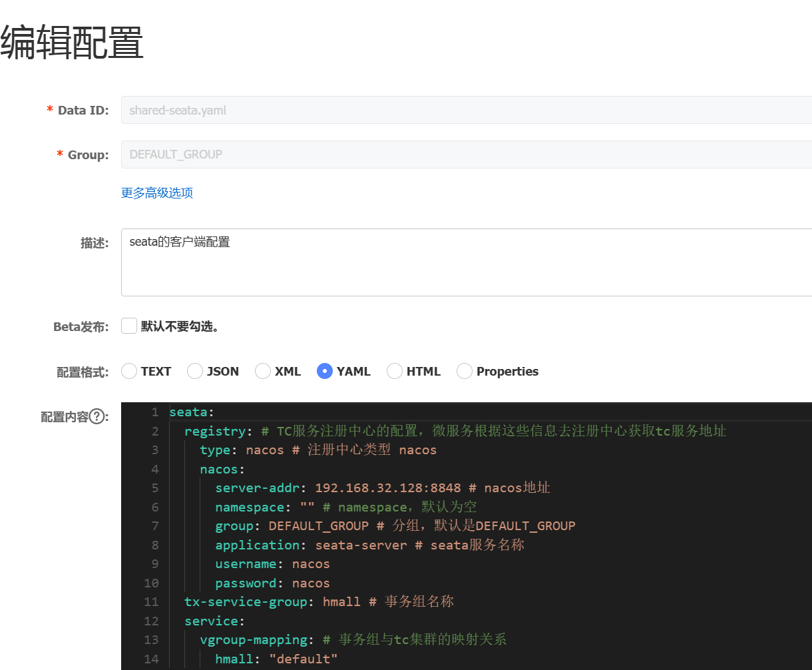Select the TEXT format radio button

coord(129,371)
